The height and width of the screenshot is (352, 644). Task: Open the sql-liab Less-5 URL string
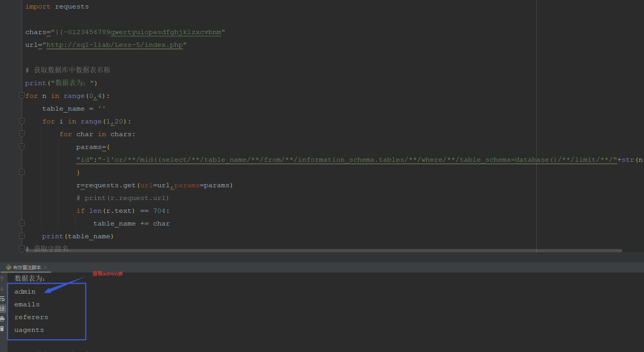114,45
